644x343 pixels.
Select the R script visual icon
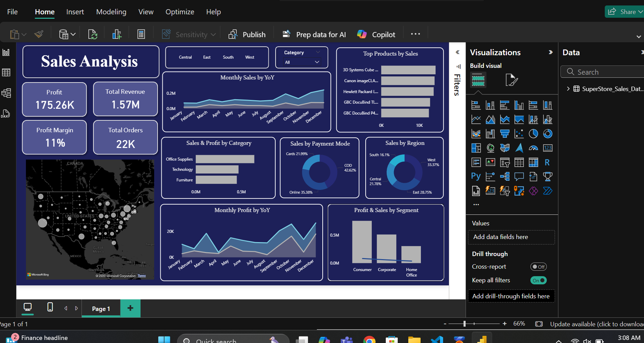click(547, 162)
